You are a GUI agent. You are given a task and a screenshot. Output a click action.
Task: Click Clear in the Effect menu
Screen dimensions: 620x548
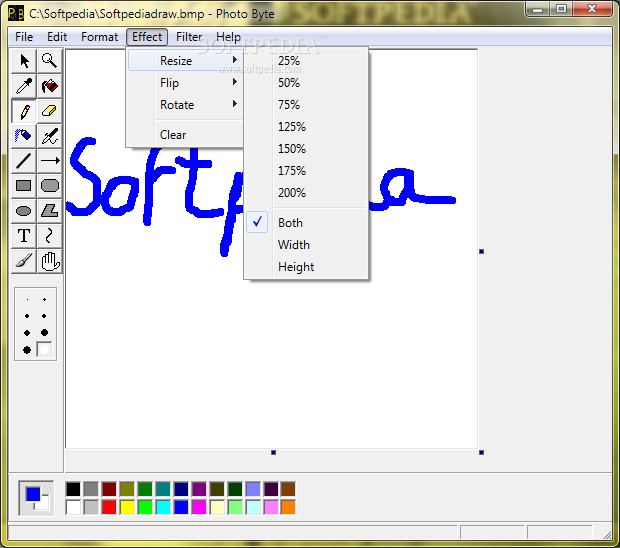point(185,135)
